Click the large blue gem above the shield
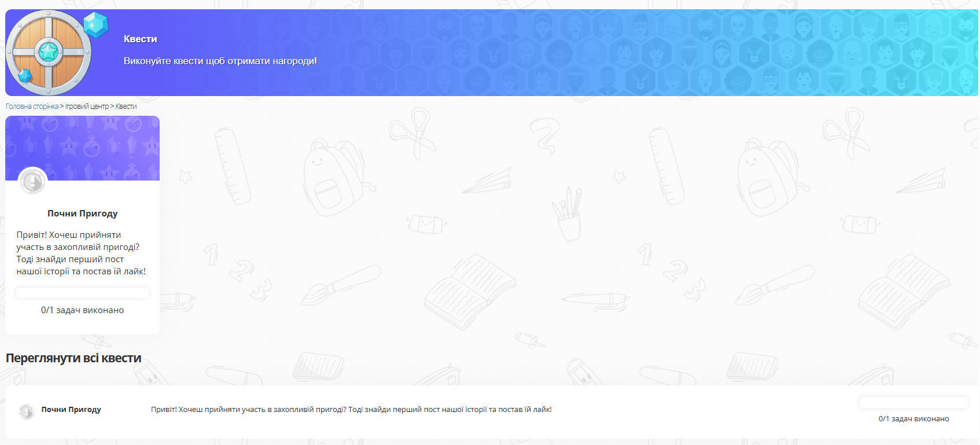Viewport: 980px width, 445px height. [95, 24]
